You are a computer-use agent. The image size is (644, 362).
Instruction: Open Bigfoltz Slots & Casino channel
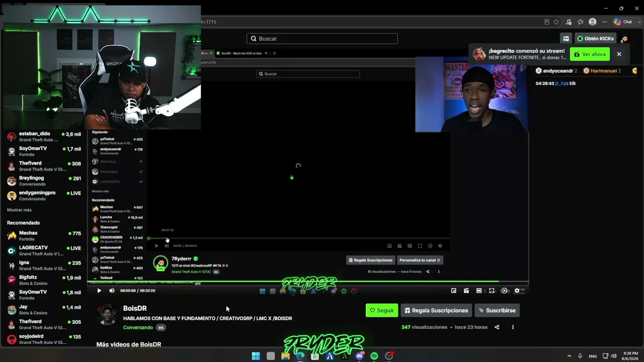(x=44, y=280)
